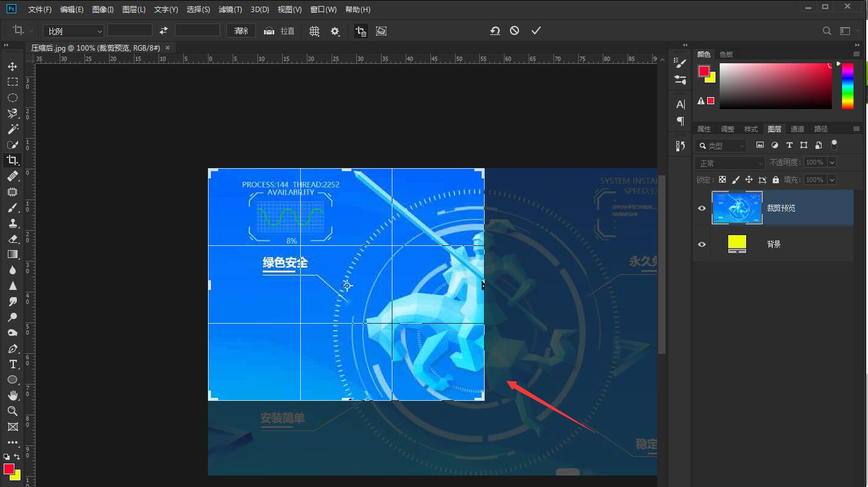
Task: Toggle lock transparent pixels
Action: coord(722,180)
